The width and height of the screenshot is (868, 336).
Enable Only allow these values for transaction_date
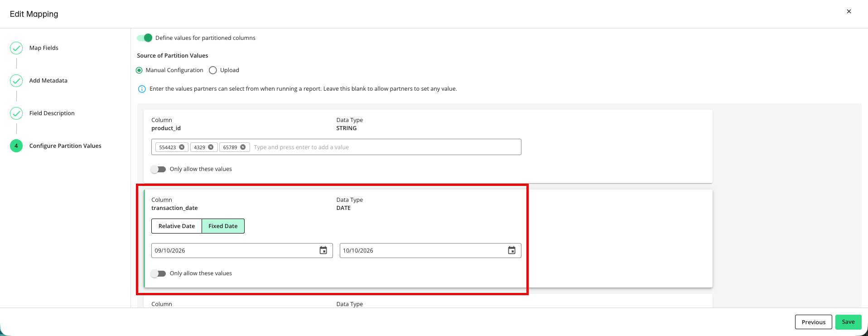[x=158, y=273]
